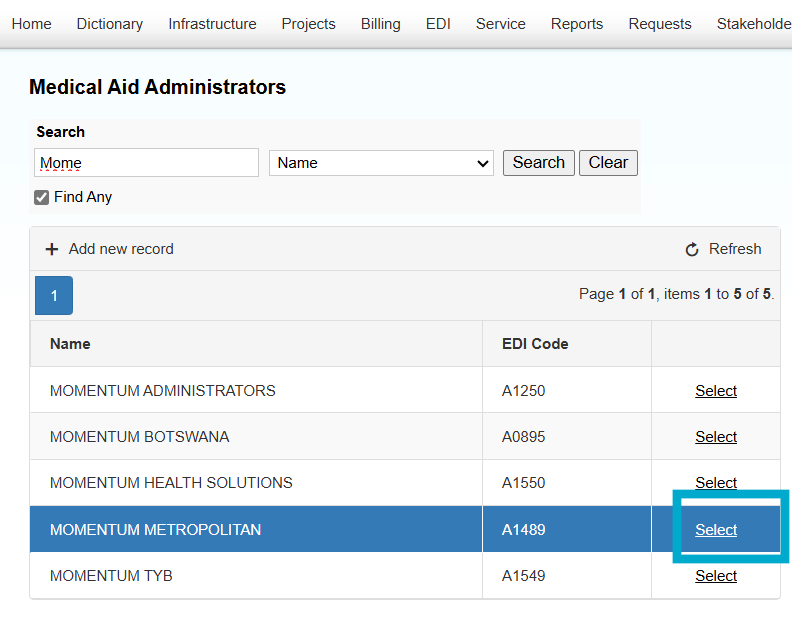Click the search text box containing Mome
The height and width of the screenshot is (626, 792).
tap(146, 163)
